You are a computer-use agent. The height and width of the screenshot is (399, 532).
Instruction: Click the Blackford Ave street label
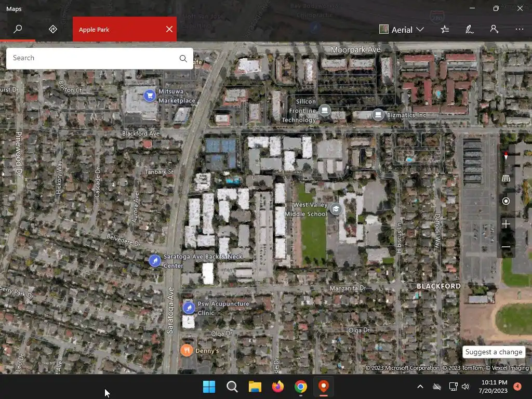(x=141, y=134)
